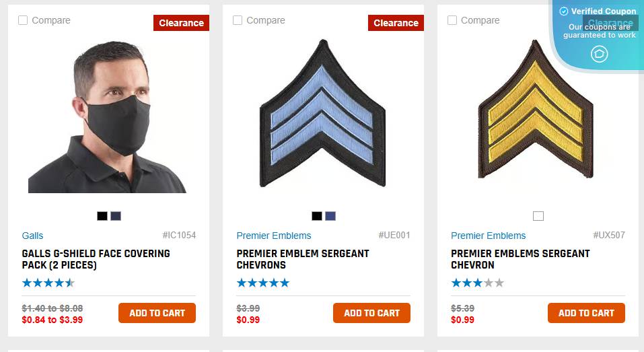644x352 pixels.
Task: Add gold Premier Emblems Chevron to cart
Action: point(586,313)
